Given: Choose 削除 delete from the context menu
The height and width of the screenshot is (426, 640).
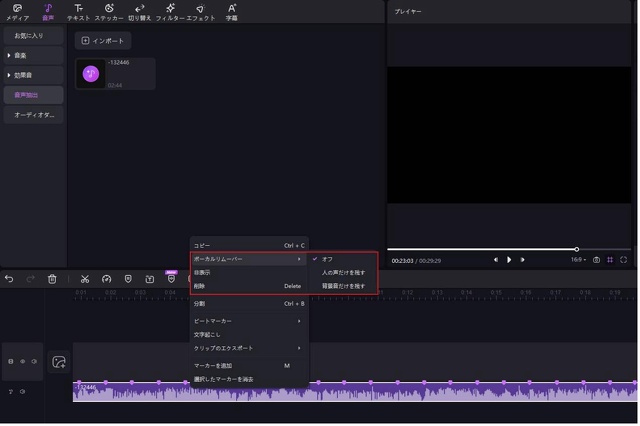Looking at the screenshot, I should click(x=249, y=286).
